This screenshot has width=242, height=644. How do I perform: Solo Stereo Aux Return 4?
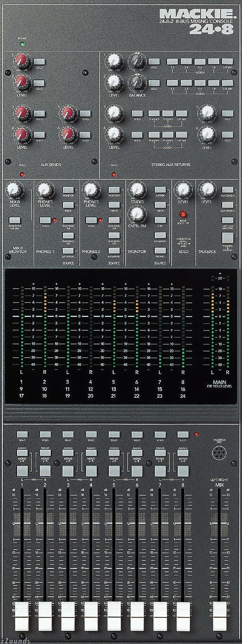tap(137, 135)
